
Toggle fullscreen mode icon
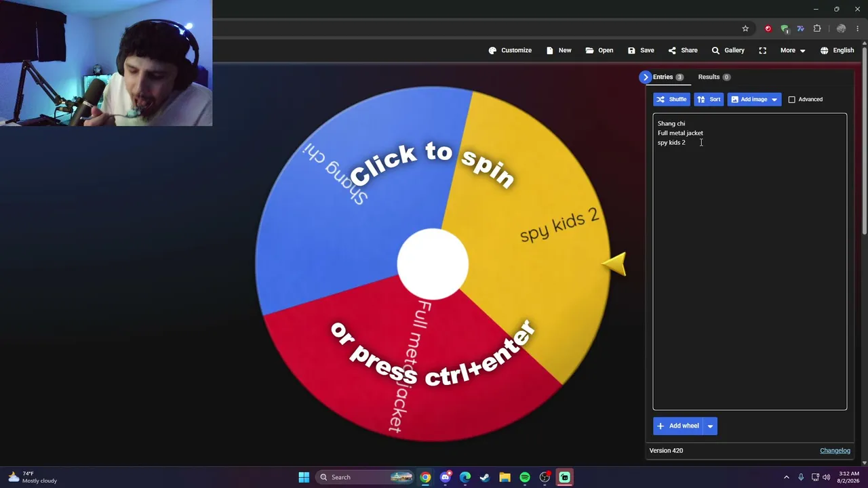pyautogui.click(x=763, y=50)
